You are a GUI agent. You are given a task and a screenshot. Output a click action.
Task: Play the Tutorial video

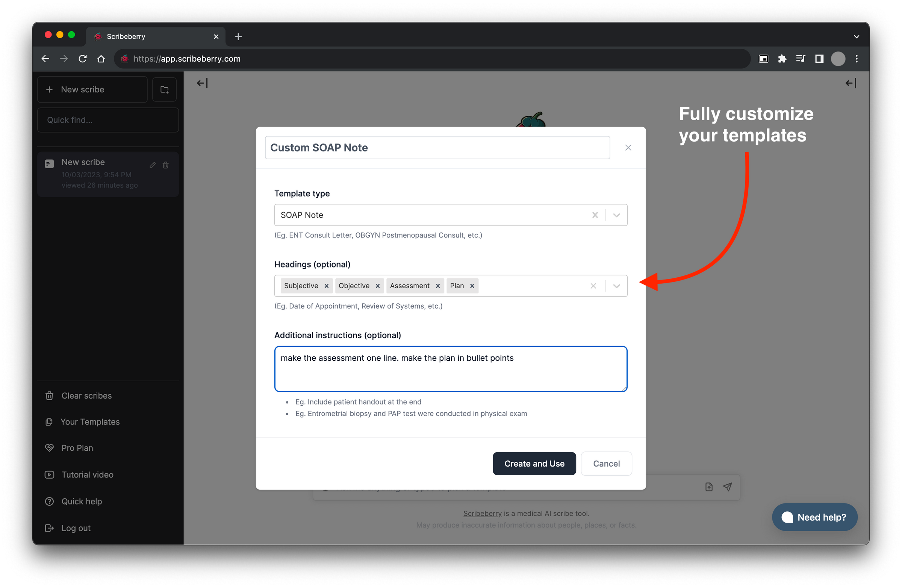click(x=87, y=474)
